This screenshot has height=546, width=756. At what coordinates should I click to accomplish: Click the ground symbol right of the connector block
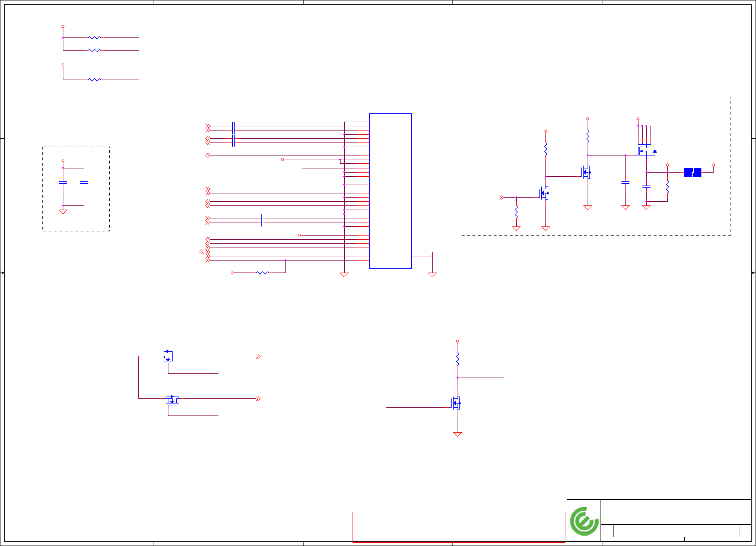[x=433, y=274]
